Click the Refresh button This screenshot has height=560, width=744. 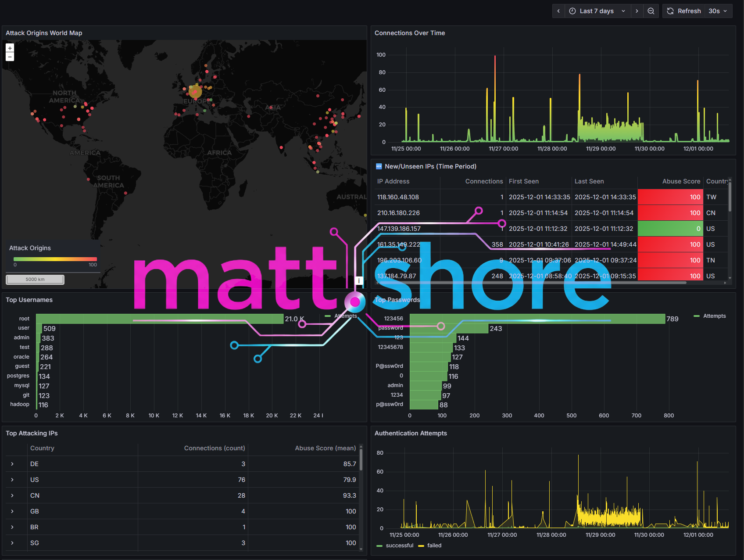[x=689, y=11]
